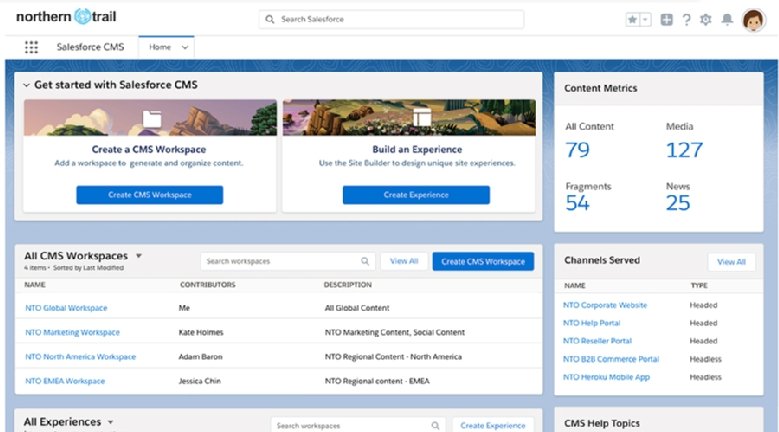
Task: Click the blue Create CMS Workspace card button
Action: (150, 195)
